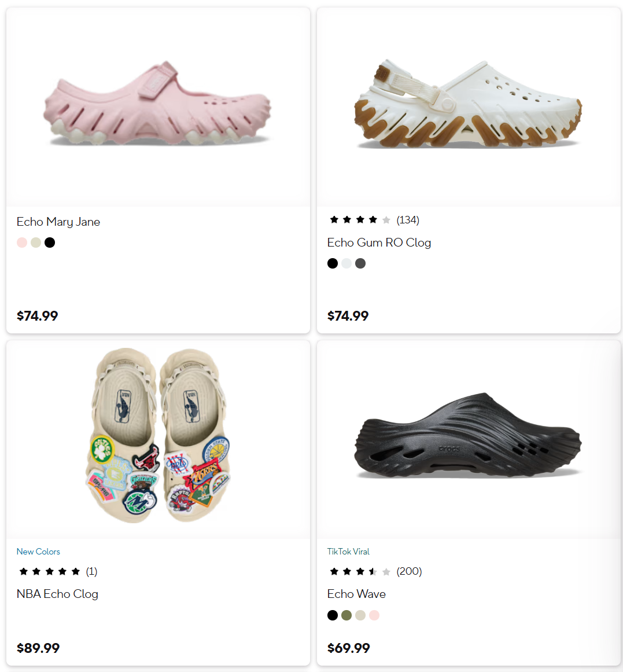Open the NBA Echo Clog title link
This screenshot has height=672, width=623.
tap(57, 594)
